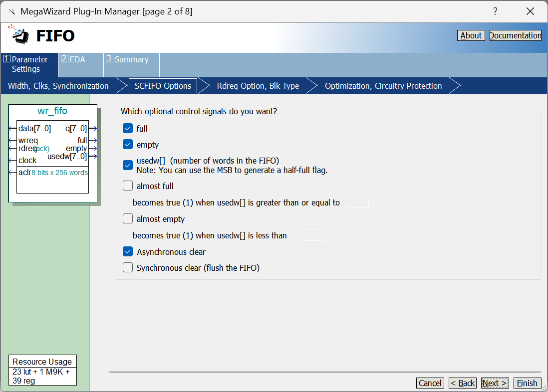Toggle the usedw[] checkbox
The height and width of the screenshot is (392, 548).
tap(128, 165)
